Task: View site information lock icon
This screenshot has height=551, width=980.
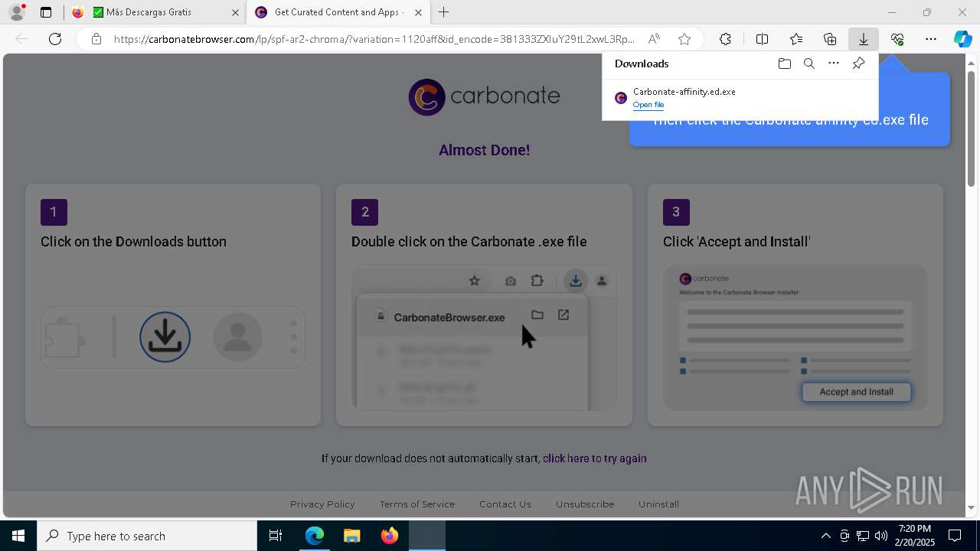Action: (96, 39)
